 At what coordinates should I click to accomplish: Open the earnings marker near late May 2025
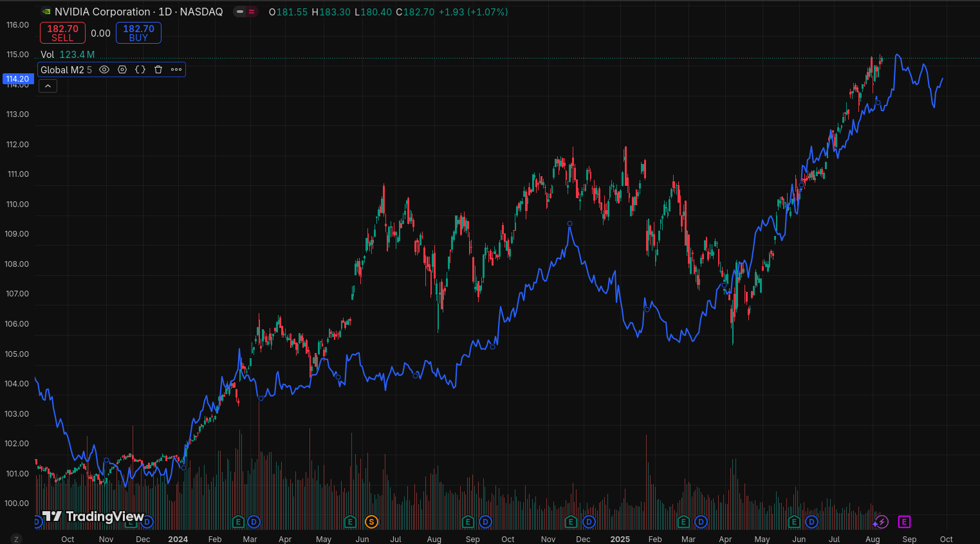(x=794, y=521)
